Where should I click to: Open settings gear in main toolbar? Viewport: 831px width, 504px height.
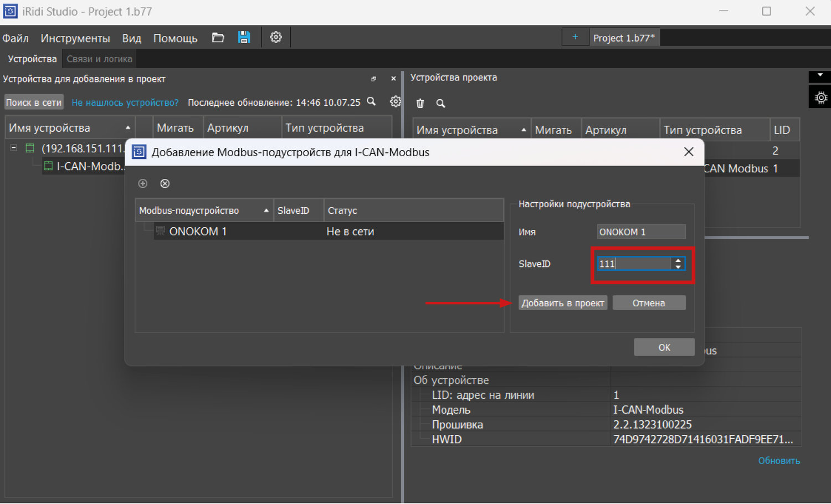[276, 38]
